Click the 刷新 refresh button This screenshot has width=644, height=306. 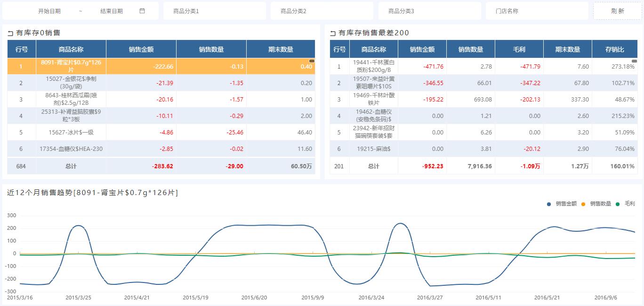click(x=617, y=10)
